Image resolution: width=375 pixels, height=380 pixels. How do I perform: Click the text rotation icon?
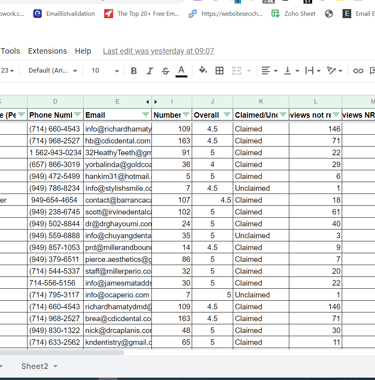(331, 70)
